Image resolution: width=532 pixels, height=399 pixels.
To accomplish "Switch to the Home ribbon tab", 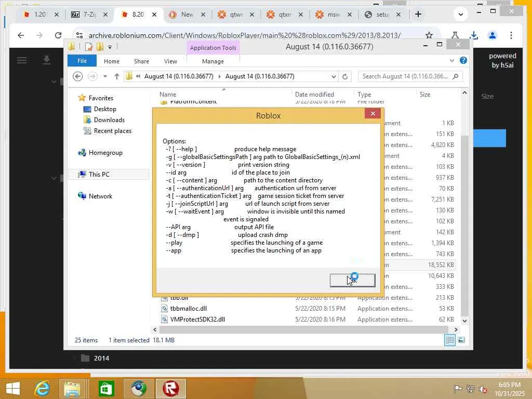I will click(x=112, y=61).
